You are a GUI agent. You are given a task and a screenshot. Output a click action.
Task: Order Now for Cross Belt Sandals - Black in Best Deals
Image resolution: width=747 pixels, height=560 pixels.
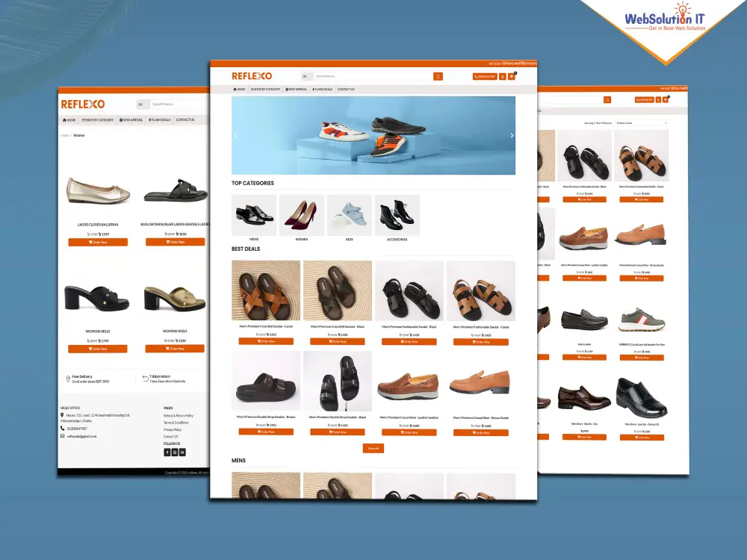338,341
